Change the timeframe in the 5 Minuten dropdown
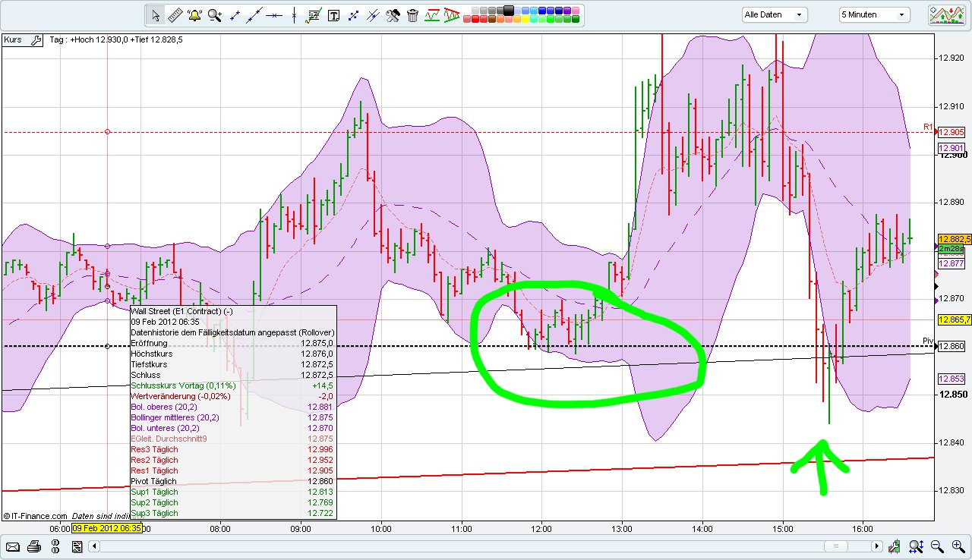Screen dimensions: 972x560 pos(873,14)
